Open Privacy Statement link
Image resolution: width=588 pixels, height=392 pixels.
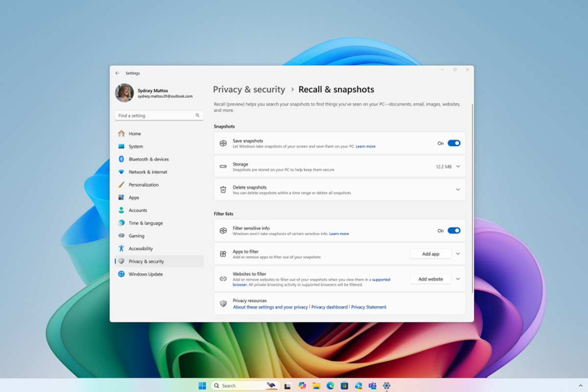coord(369,307)
